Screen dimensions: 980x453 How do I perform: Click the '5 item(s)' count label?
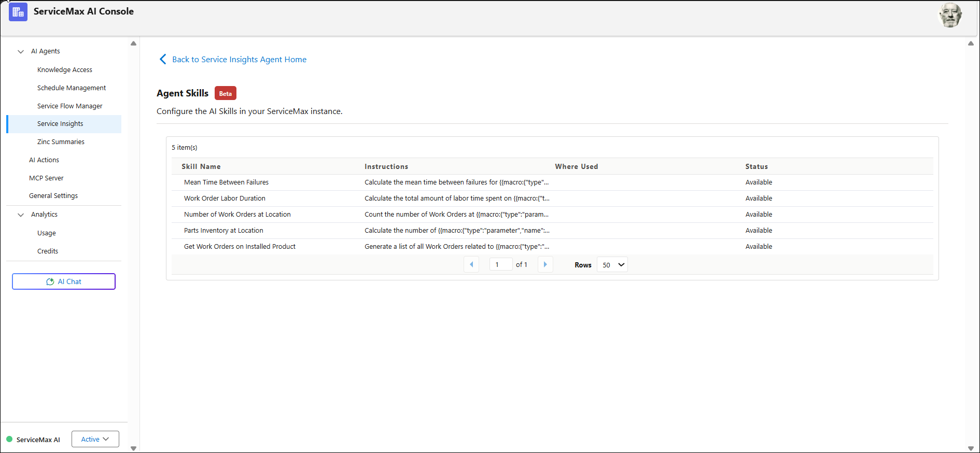(185, 147)
